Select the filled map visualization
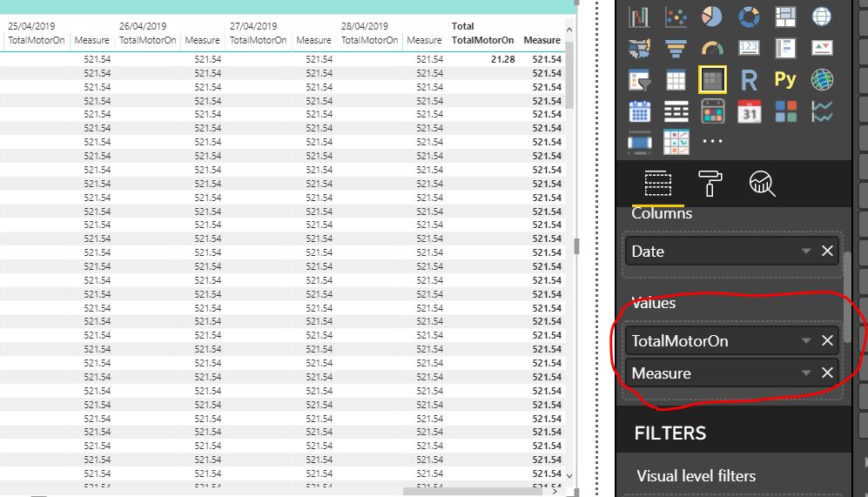 pos(639,49)
